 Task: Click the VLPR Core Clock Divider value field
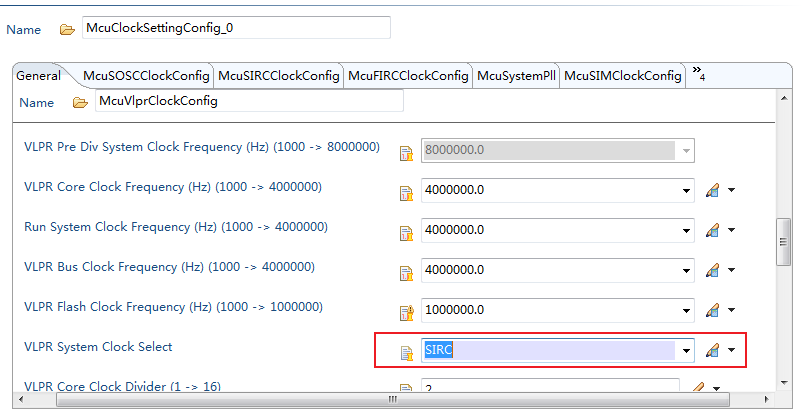[550, 386]
